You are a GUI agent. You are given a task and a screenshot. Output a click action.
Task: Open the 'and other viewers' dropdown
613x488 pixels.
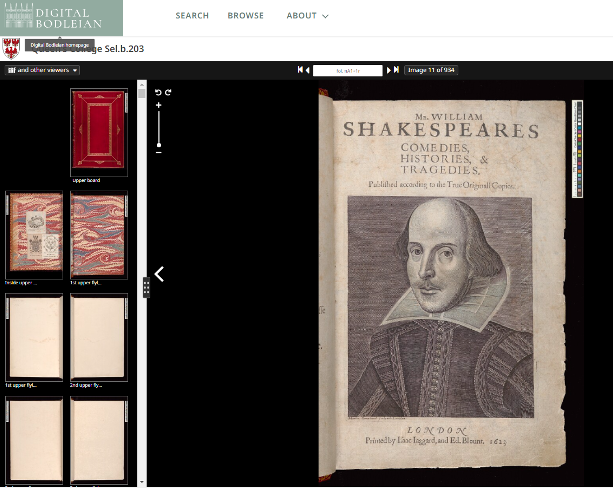tap(42, 70)
